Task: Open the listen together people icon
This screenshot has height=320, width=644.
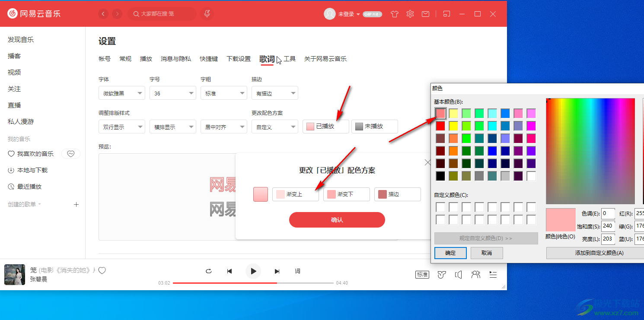Action: click(476, 275)
